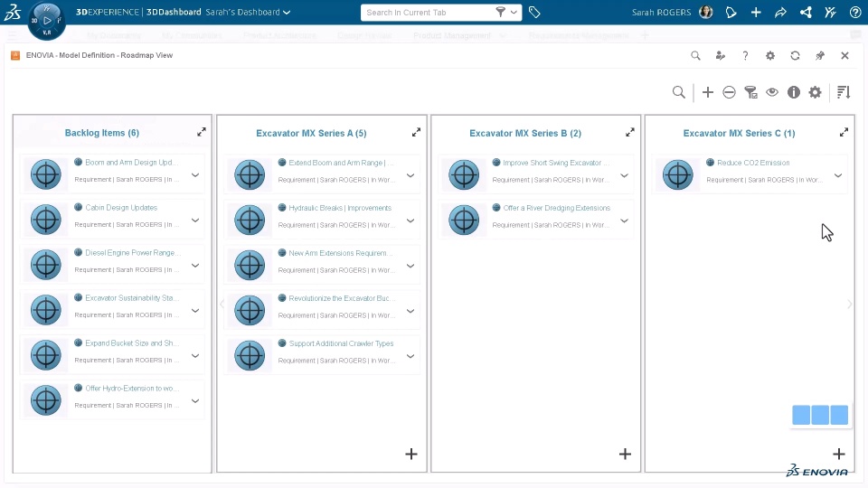Screen dimensions: 868x488
Task: Expand Reduce CO2 Emission card chevron
Action: tap(838, 175)
